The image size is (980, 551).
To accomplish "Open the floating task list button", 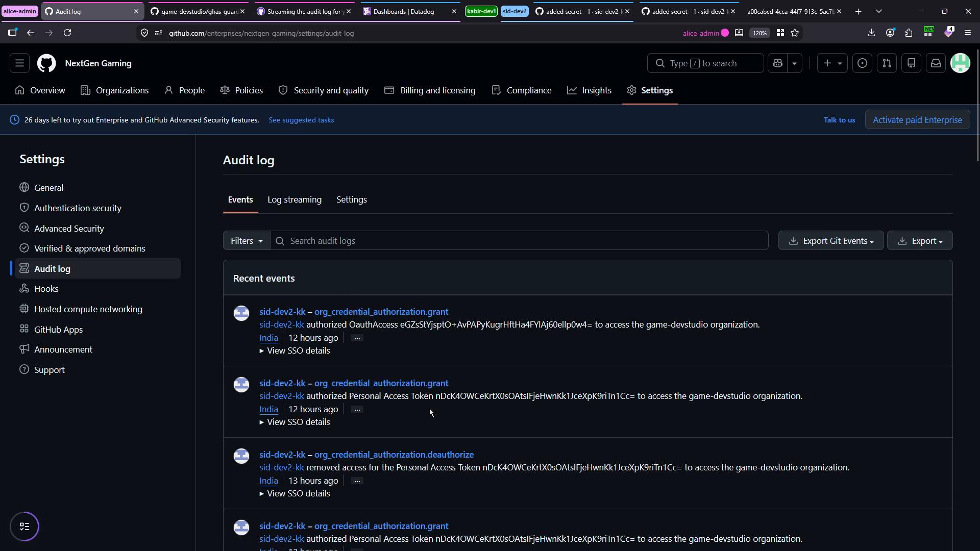I will (x=24, y=527).
